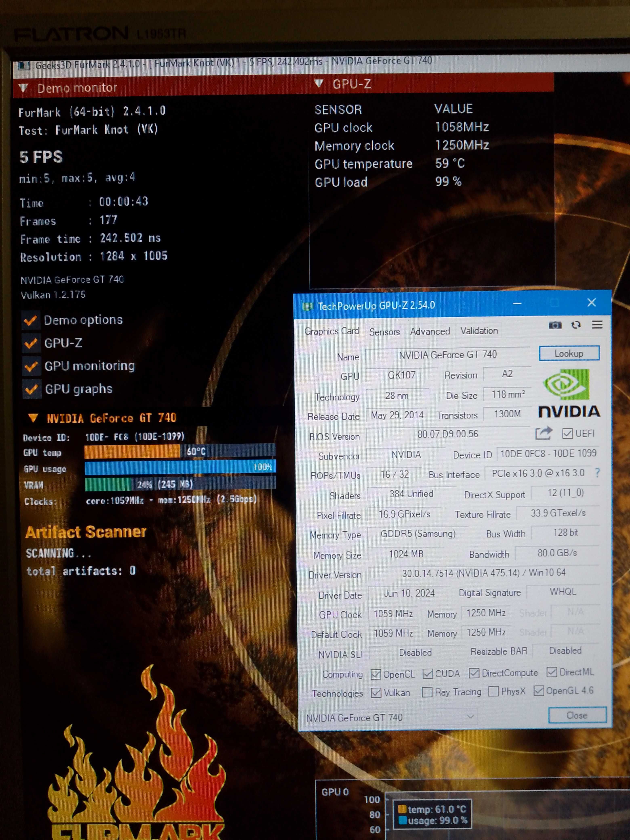Click the VRAM 24% usage bar
Image resolution: width=630 pixels, height=840 pixels.
[x=180, y=484]
